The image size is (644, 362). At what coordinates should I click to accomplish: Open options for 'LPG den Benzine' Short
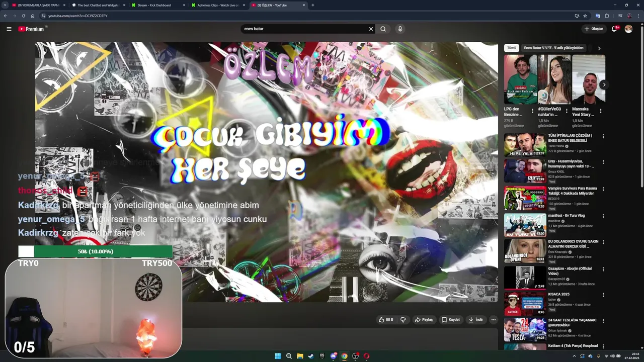click(x=532, y=111)
